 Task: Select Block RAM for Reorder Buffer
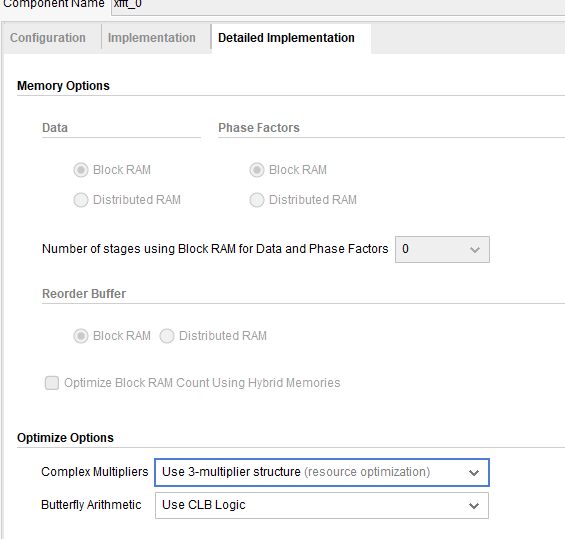81,336
